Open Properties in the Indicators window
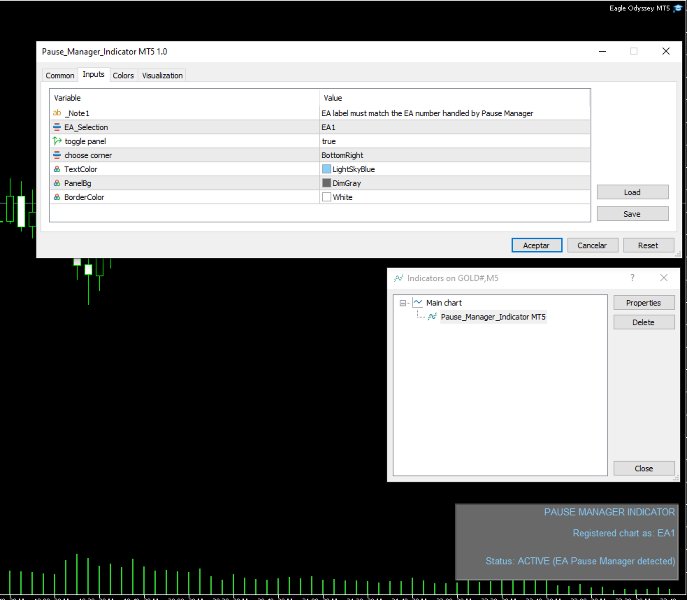Viewport: 687px width, 600px height. pos(643,303)
